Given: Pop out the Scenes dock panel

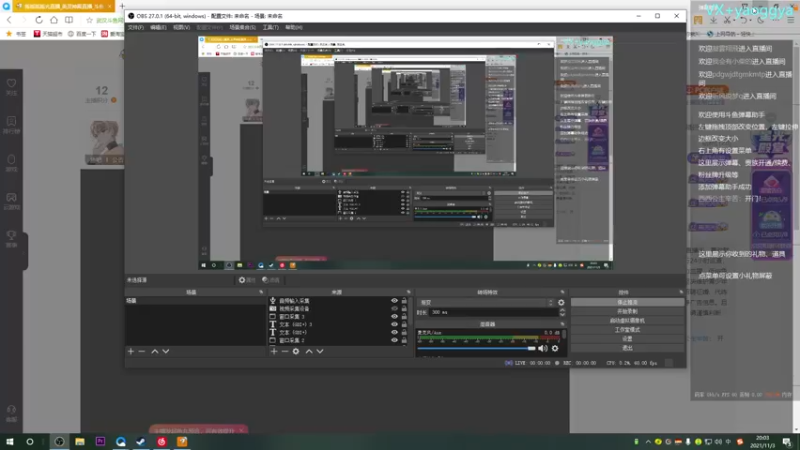Looking at the screenshot, I should click(x=261, y=292).
